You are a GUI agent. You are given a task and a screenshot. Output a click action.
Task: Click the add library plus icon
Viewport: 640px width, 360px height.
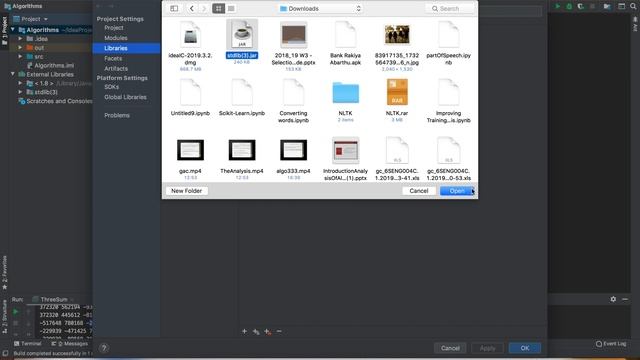click(x=244, y=331)
